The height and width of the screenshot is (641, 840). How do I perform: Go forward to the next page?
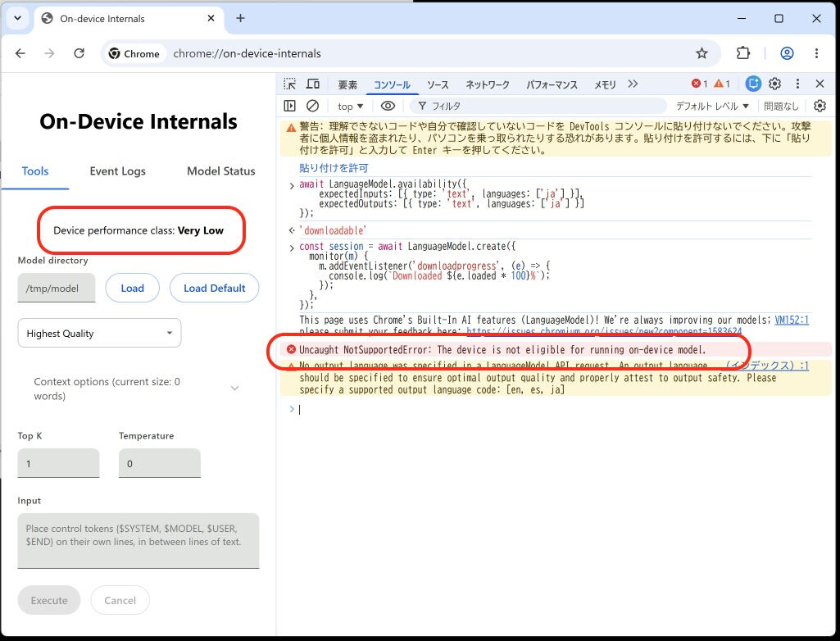[49, 53]
